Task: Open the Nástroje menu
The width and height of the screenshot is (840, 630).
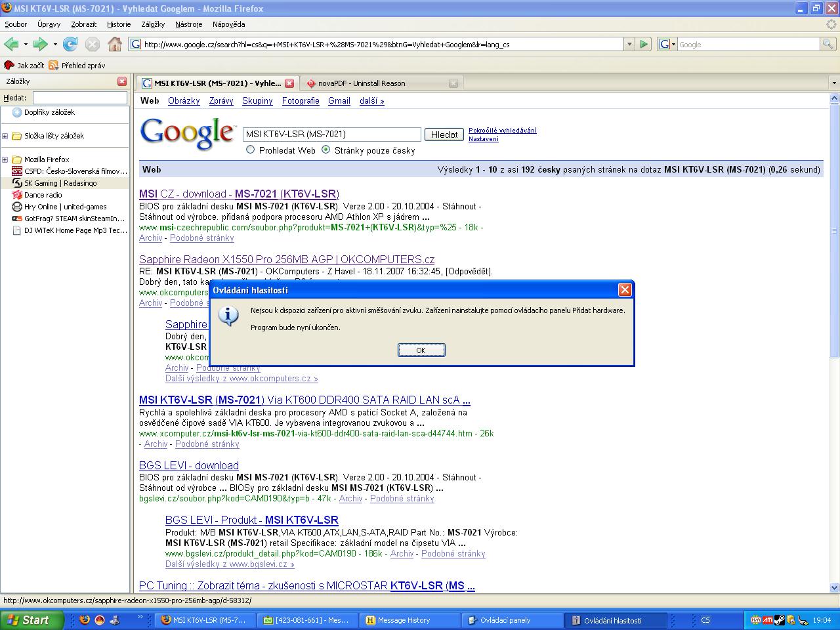Action: 189,24
